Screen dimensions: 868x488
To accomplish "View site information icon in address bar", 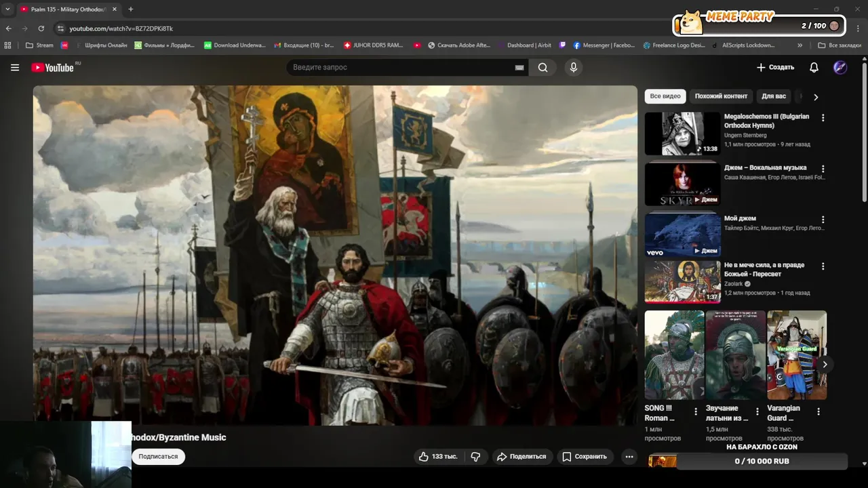I will click(x=60, y=28).
